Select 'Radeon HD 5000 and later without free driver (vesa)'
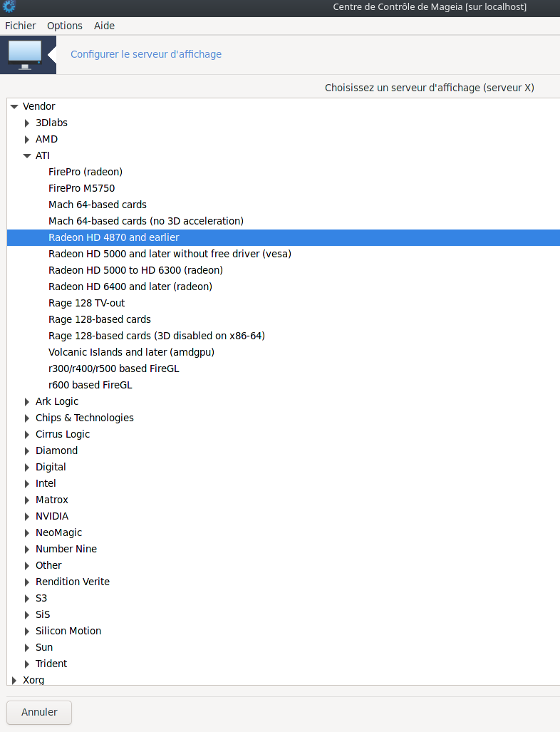The height and width of the screenshot is (732, 560). pyautogui.click(x=170, y=254)
